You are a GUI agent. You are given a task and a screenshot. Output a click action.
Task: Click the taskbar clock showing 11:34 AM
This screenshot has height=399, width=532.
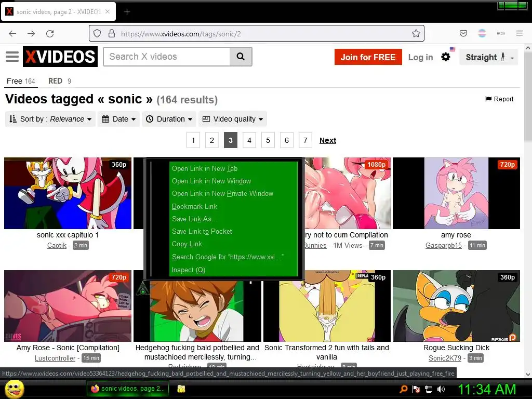pos(487,390)
